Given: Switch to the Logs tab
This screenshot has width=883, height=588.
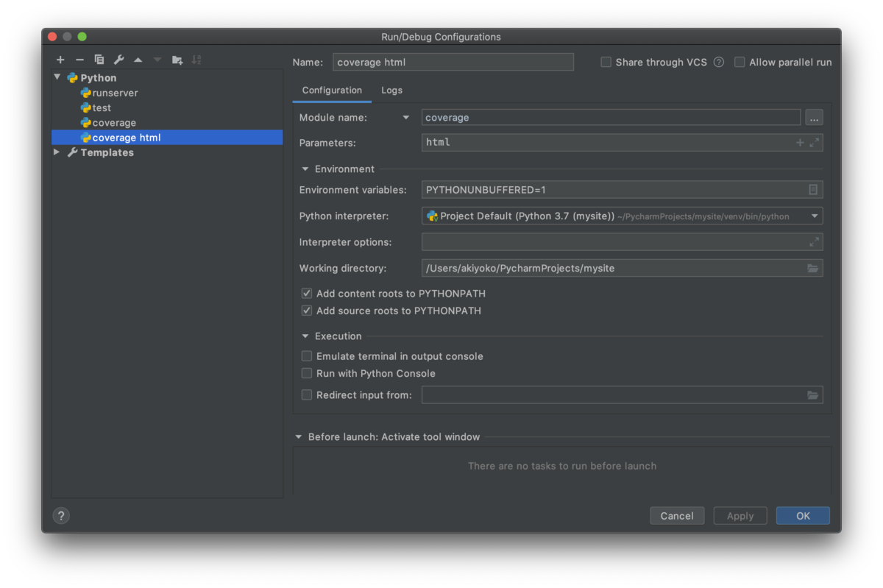Looking at the screenshot, I should tap(391, 91).
